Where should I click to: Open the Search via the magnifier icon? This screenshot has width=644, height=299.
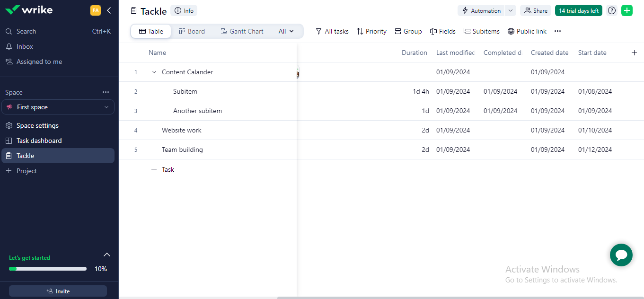coord(8,31)
